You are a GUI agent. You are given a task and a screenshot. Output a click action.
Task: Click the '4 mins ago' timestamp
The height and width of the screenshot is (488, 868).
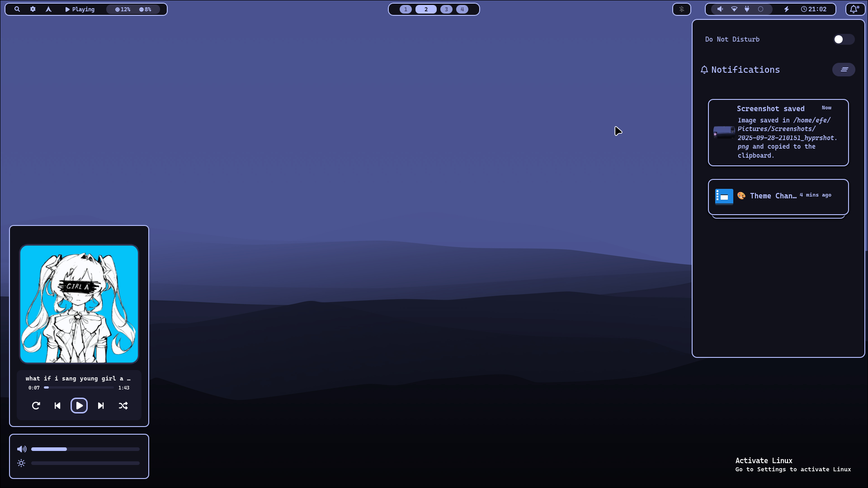click(816, 195)
